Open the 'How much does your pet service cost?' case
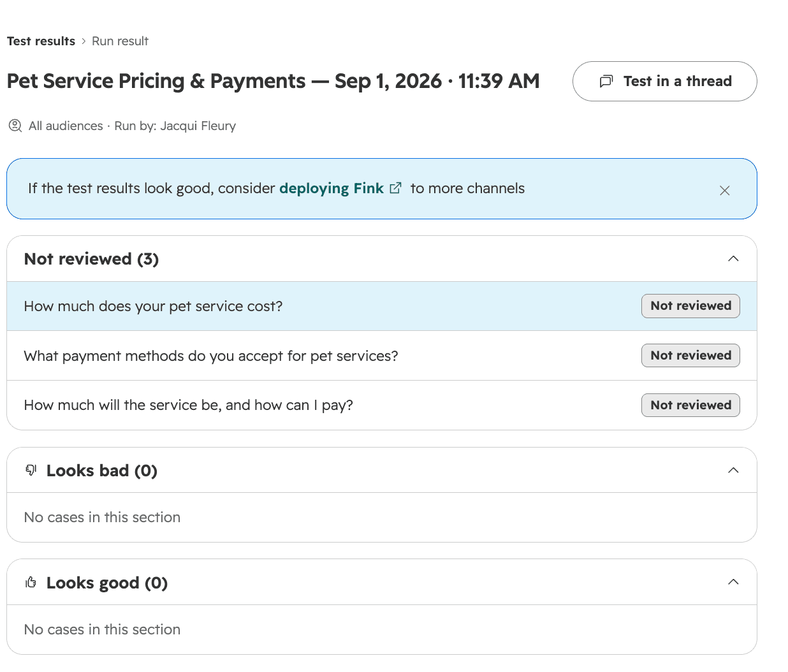Viewport: 788px width, 672px height. click(382, 306)
